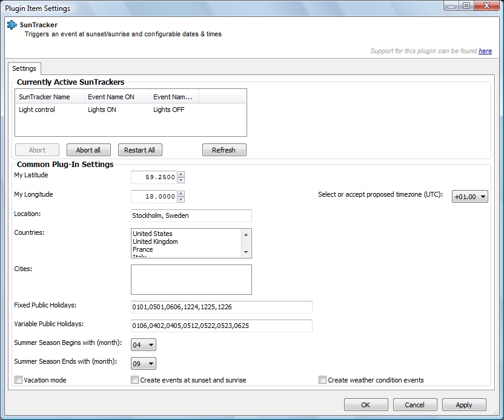Screen dimensions: 504x420
Task: Click the SunTracker plugin puzzle icon
Action: pos(12,25)
